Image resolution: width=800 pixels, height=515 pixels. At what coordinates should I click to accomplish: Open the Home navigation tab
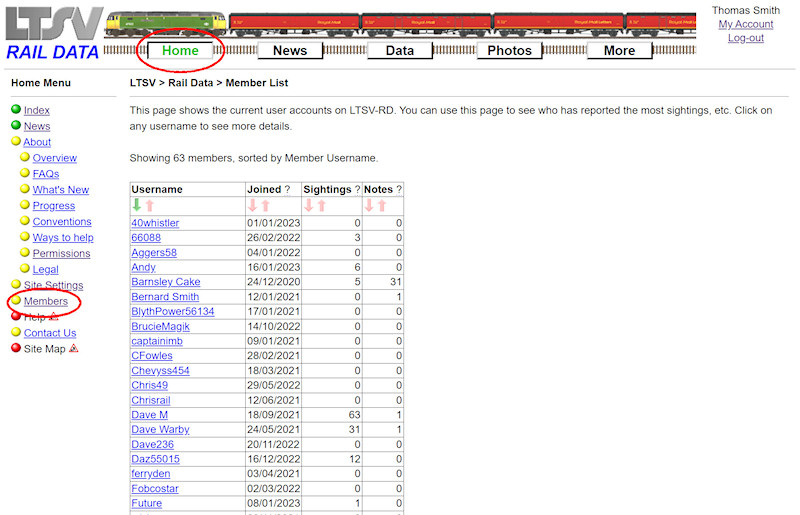180,50
